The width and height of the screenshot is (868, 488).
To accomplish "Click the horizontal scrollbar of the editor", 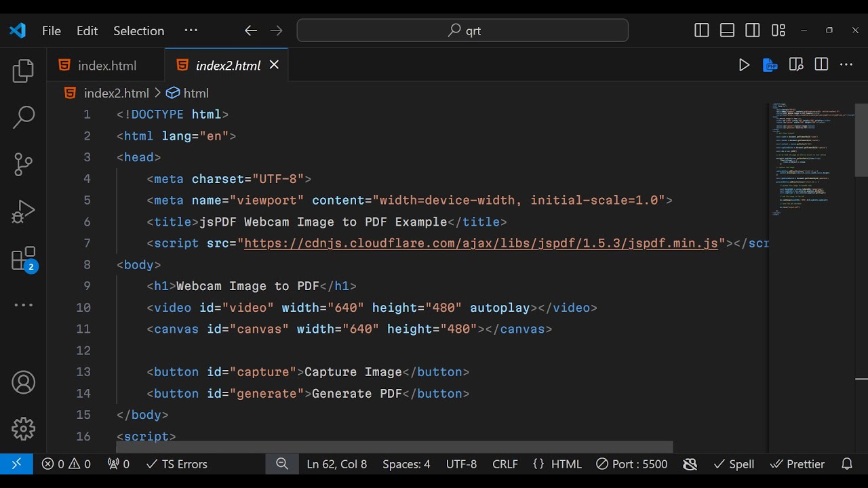I will point(395,447).
